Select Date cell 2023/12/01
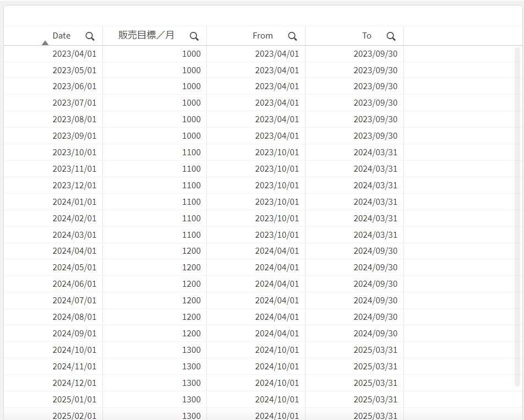Image resolution: width=524 pixels, height=420 pixels. pyautogui.click(x=74, y=186)
